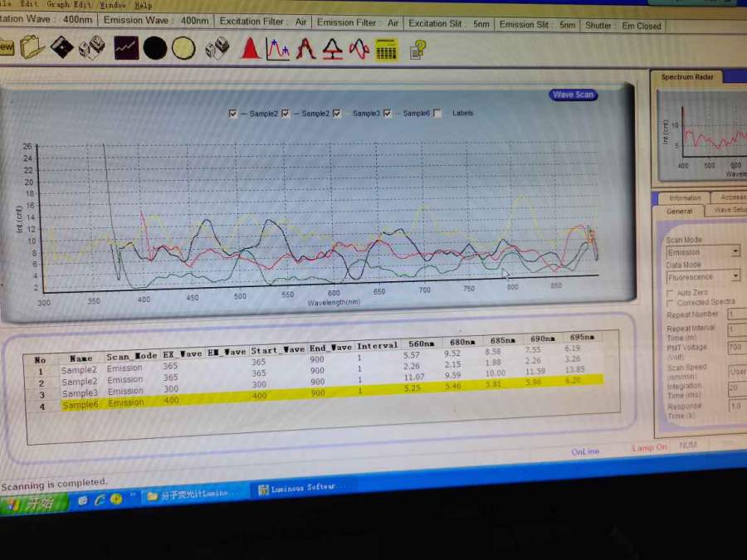
Task: Open help with the question mark icon
Action: (417, 50)
